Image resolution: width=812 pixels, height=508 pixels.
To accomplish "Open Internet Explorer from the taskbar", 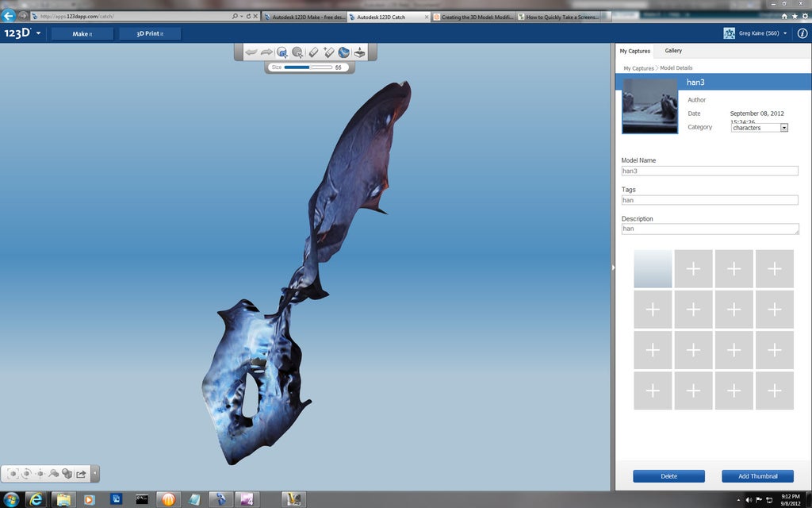I will 36,500.
